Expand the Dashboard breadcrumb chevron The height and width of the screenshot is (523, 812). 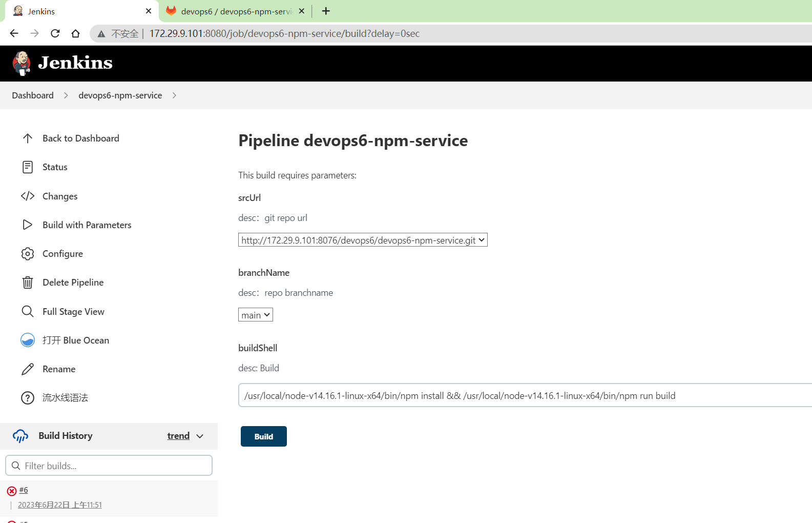[x=66, y=95]
